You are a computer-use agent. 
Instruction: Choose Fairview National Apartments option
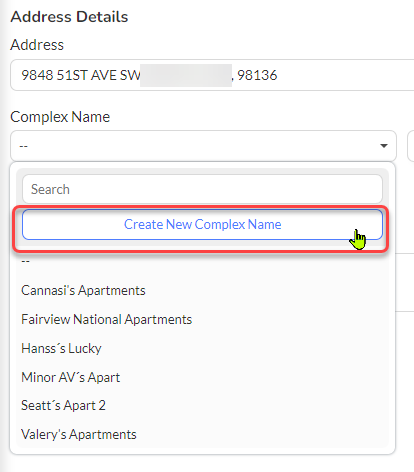coord(106,319)
